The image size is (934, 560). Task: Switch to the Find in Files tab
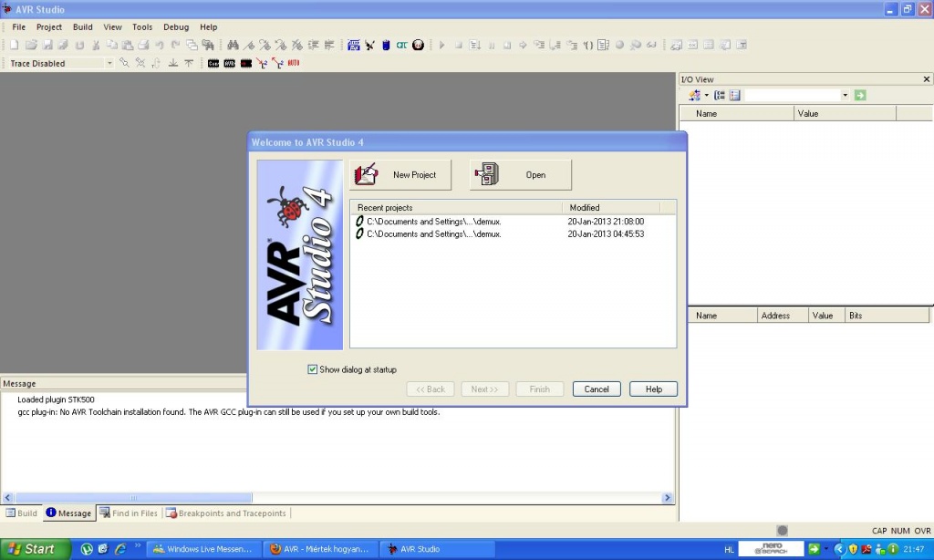(x=129, y=513)
